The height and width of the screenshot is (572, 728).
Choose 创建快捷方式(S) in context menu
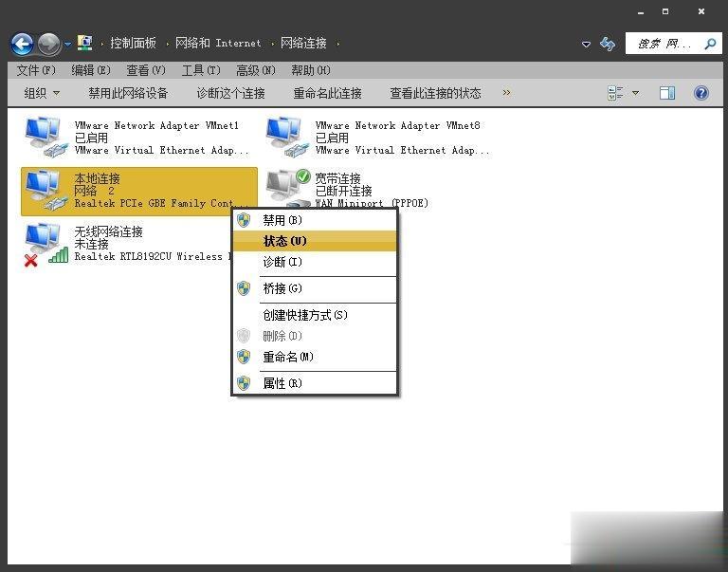pyautogui.click(x=315, y=315)
